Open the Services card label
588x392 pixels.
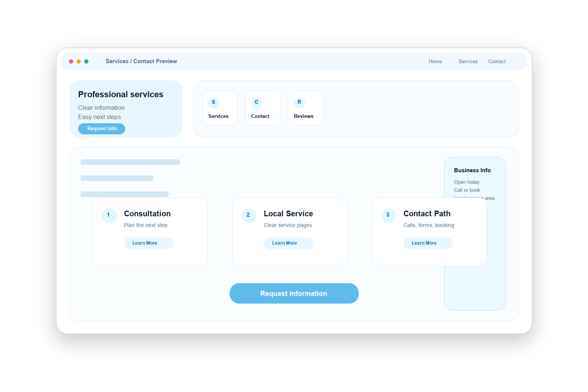click(218, 116)
